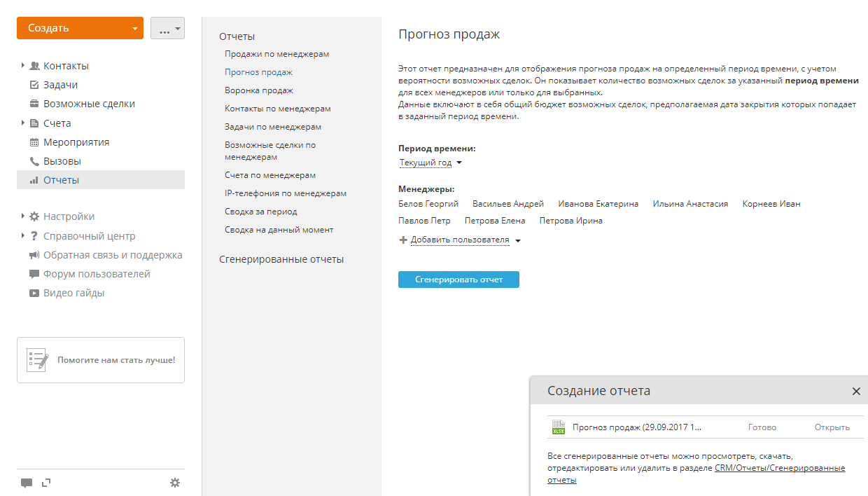The height and width of the screenshot is (496, 868).
Task: Expand the Настройки tree arrow
Action: pyautogui.click(x=23, y=216)
